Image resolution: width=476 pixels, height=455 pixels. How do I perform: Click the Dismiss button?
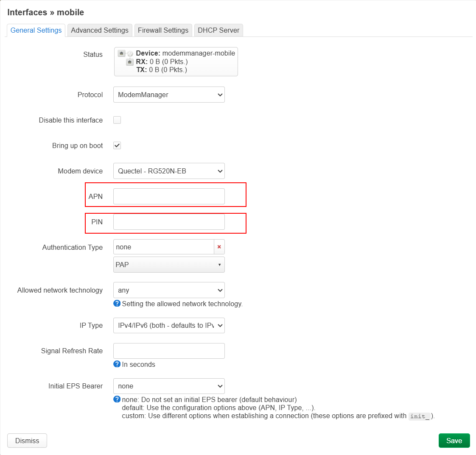27,441
